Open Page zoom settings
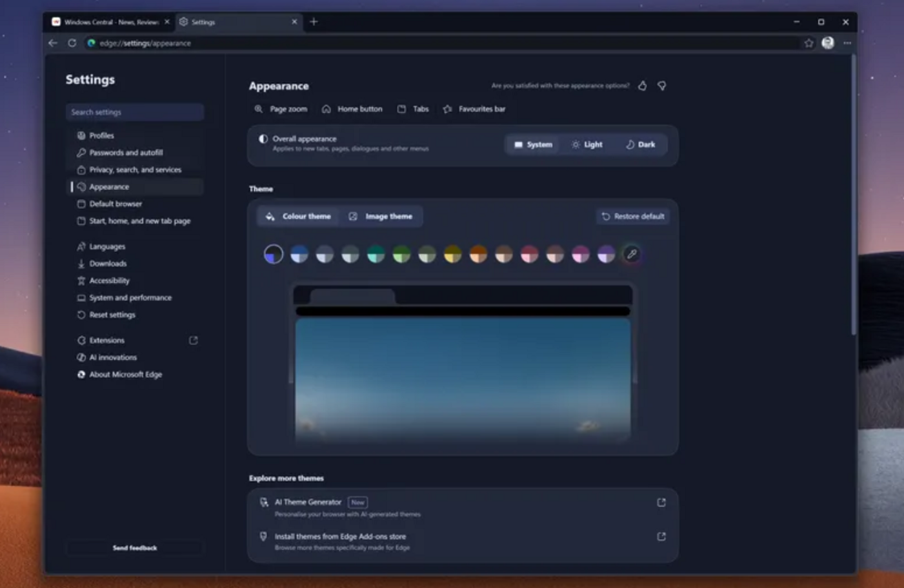904x588 pixels. [281, 109]
